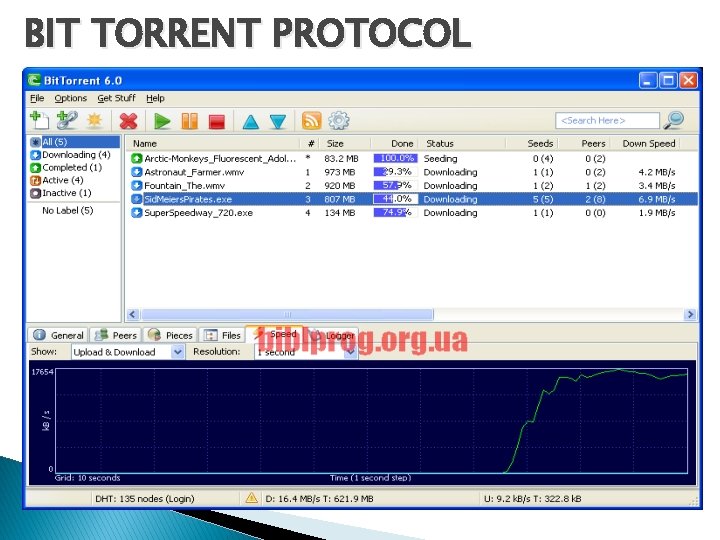720x540 pixels.
Task: Switch to the General tab
Action: click(x=58, y=335)
